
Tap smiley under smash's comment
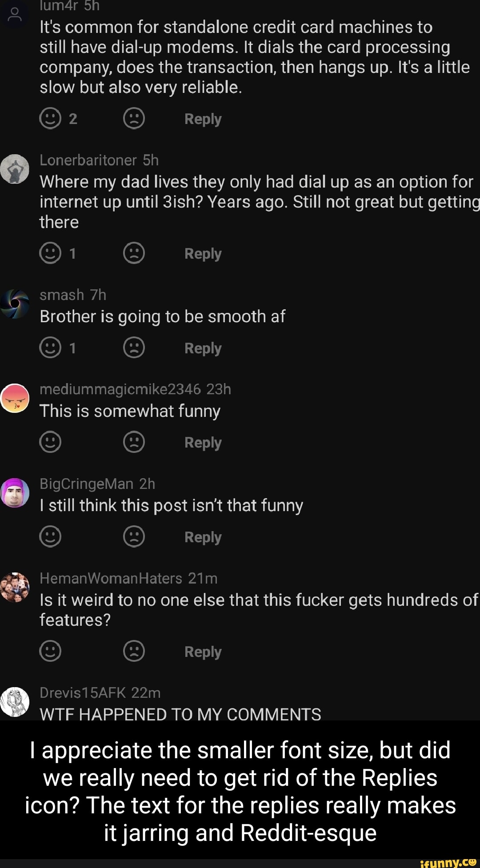[x=50, y=348]
